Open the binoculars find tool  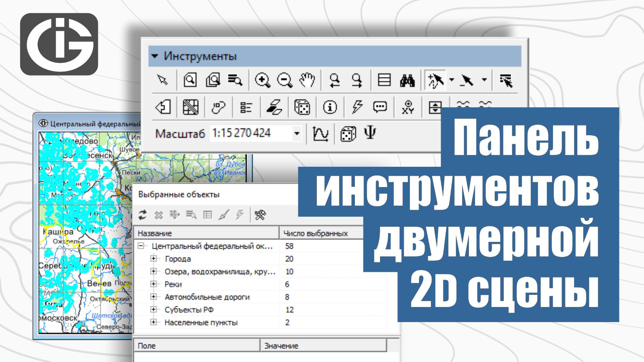point(407,81)
